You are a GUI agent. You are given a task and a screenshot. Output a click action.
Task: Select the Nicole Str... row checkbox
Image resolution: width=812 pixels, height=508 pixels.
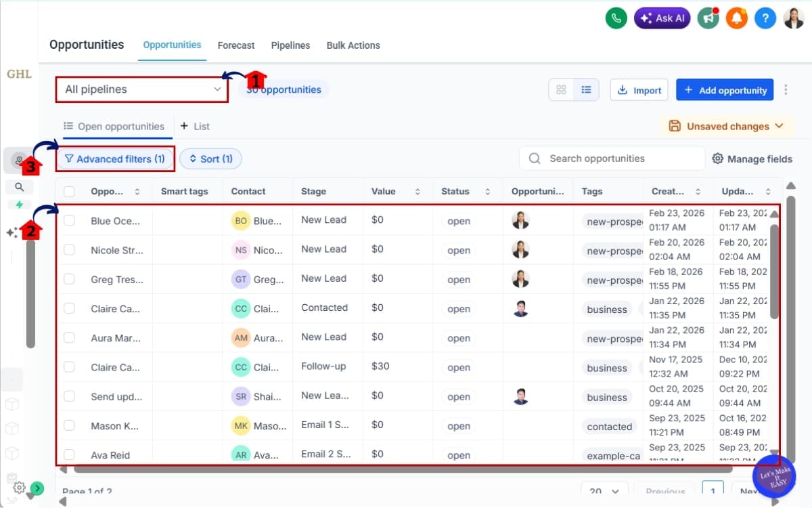[69, 250]
